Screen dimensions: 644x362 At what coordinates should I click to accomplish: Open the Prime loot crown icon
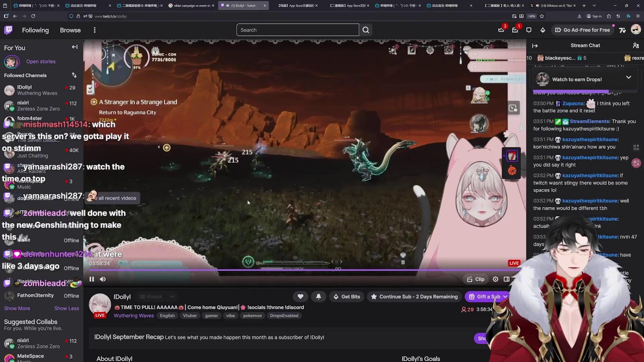coord(501,30)
